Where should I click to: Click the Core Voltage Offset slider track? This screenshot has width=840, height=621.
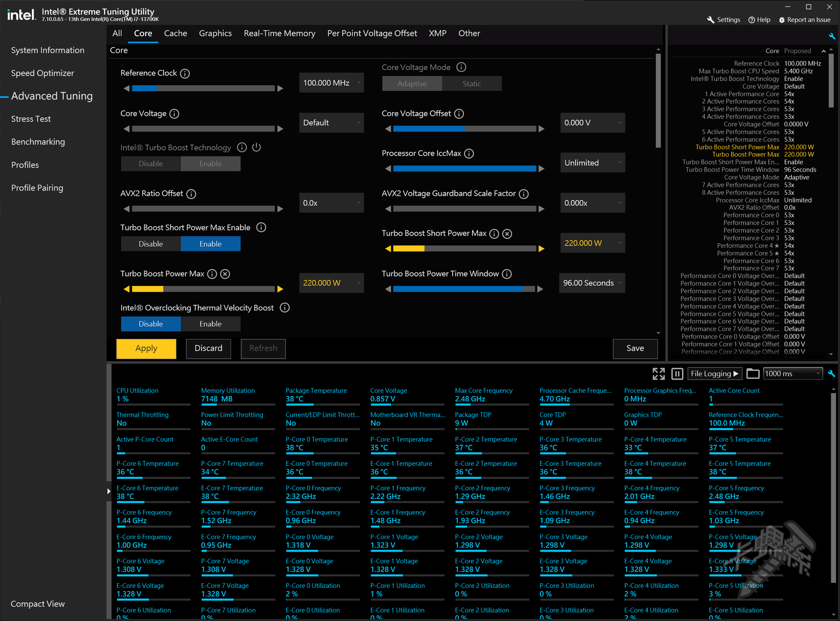pyautogui.click(x=464, y=129)
